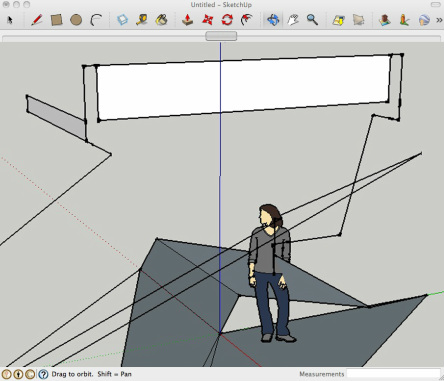Select the Offset tool
The image size is (444, 381).
[247, 20]
